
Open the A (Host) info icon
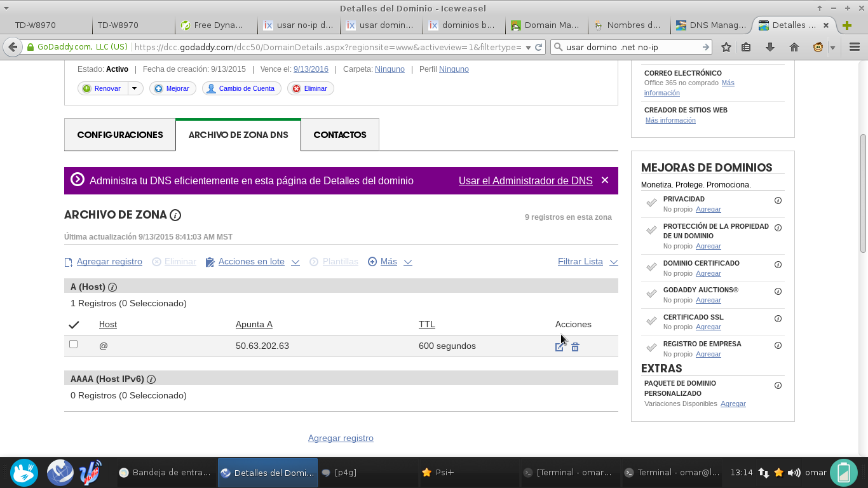tap(112, 287)
